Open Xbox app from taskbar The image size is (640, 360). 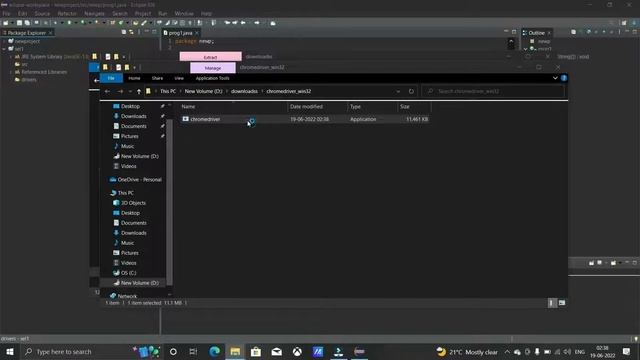(297, 351)
